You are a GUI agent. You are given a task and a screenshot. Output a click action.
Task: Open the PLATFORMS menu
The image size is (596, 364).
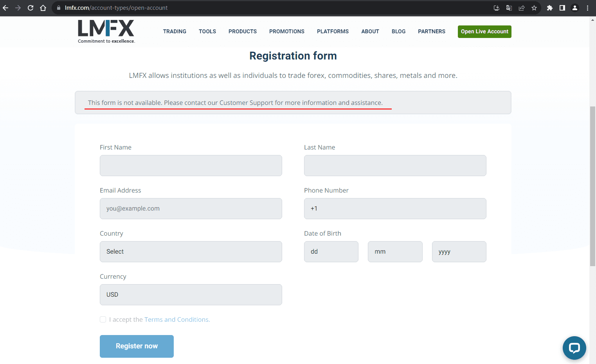[x=333, y=31]
